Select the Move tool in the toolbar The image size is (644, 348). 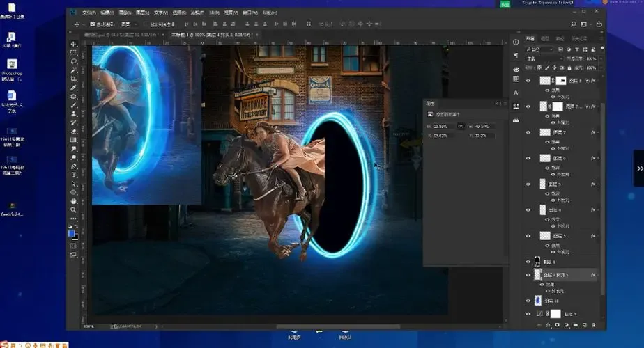[74, 44]
